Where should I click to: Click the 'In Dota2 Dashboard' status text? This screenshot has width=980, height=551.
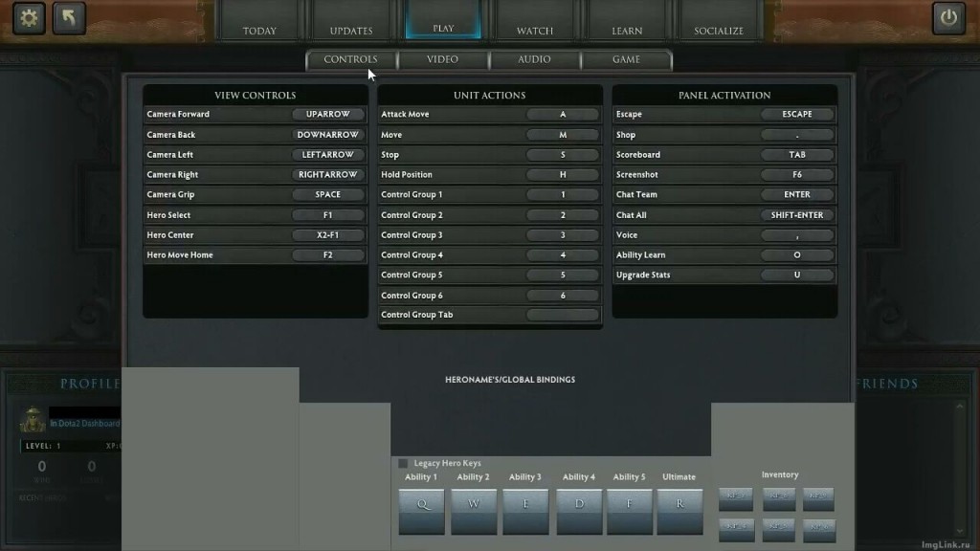(84, 424)
